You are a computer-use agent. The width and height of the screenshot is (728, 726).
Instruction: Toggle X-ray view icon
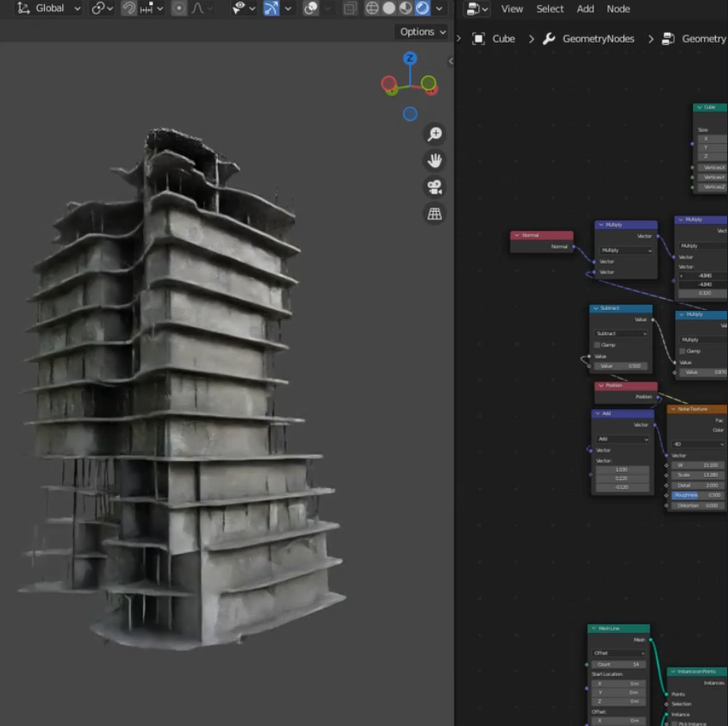tap(350, 9)
